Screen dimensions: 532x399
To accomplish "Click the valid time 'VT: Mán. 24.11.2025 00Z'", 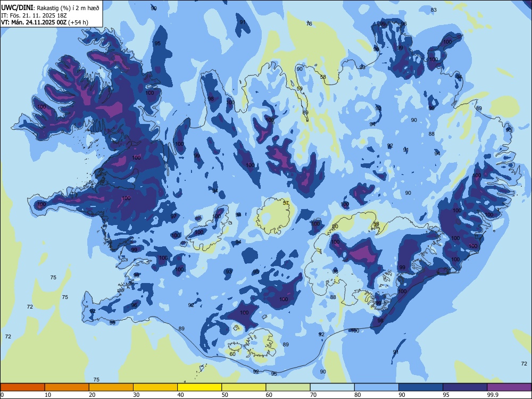I will tap(34, 22).
